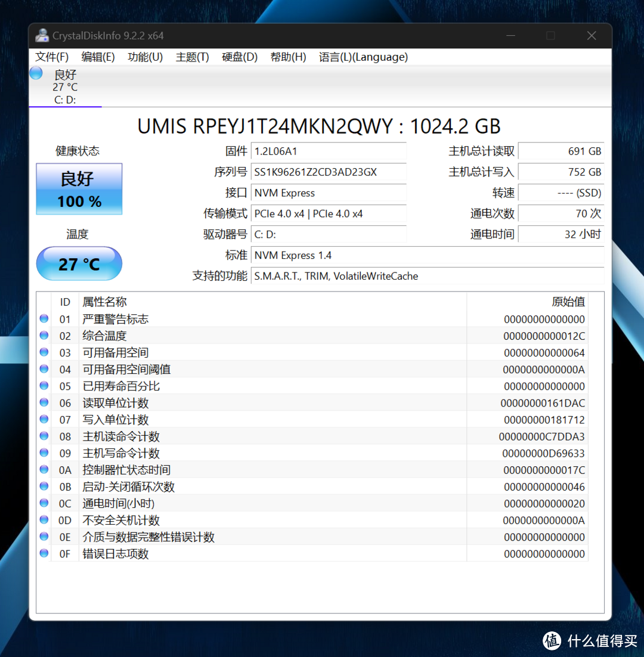Select the attribute name 已用寿命百分比
Image resolution: width=644 pixels, height=657 pixels.
click(x=121, y=386)
